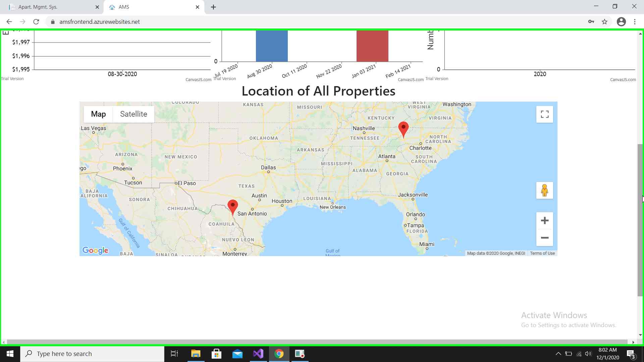Open the CanvasJS.com link under the first chart
Image resolution: width=644 pixels, height=362 pixels.
tap(198, 80)
